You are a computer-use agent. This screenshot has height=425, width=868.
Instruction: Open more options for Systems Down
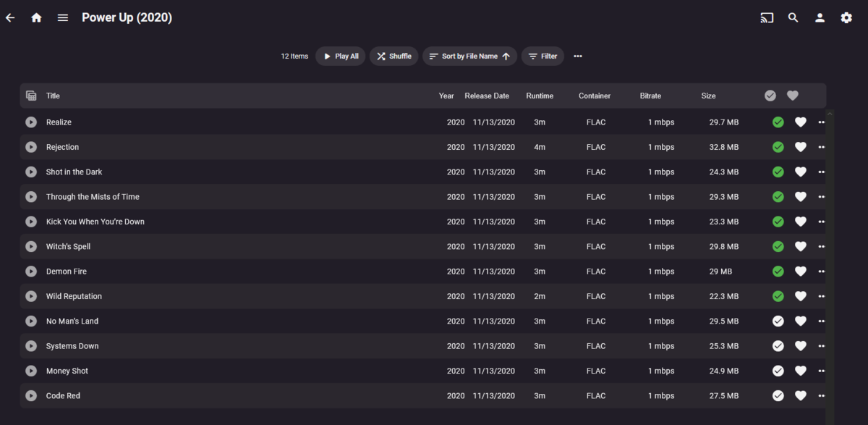821,346
